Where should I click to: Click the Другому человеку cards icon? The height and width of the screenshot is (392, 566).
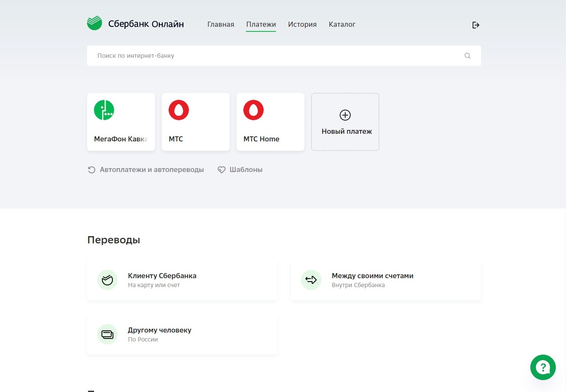tap(107, 334)
